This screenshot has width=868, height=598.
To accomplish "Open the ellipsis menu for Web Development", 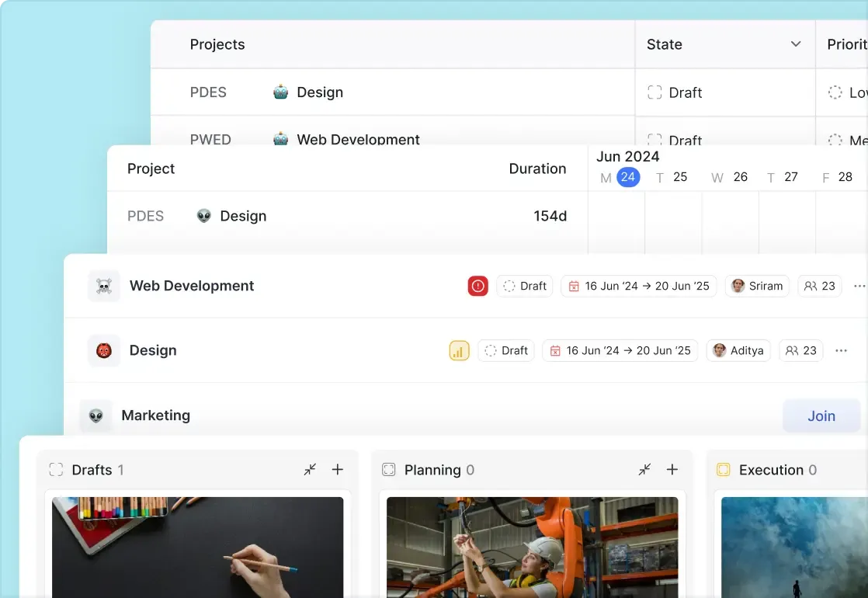I will click(x=859, y=286).
